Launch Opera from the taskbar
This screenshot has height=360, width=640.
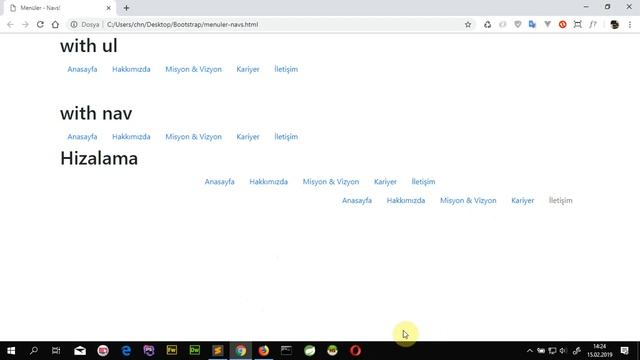pyautogui.click(x=356, y=351)
